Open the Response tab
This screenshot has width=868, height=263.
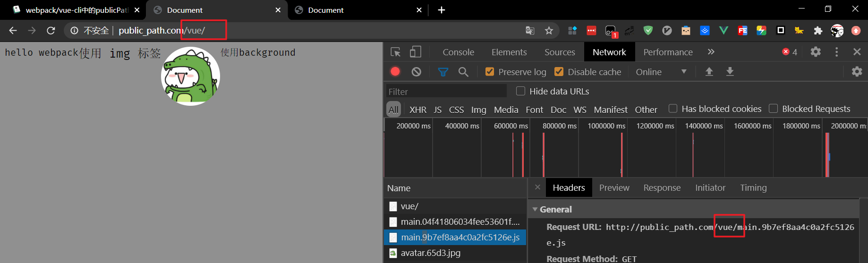click(x=662, y=188)
